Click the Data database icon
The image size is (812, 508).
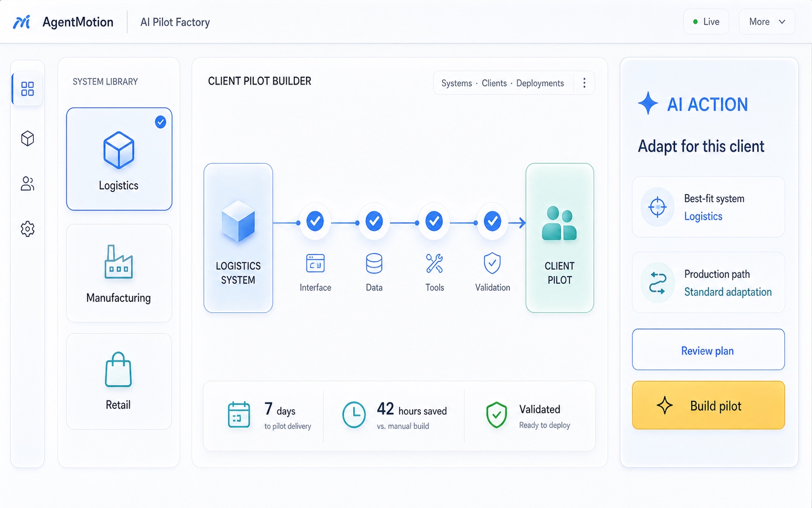[374, 264]
